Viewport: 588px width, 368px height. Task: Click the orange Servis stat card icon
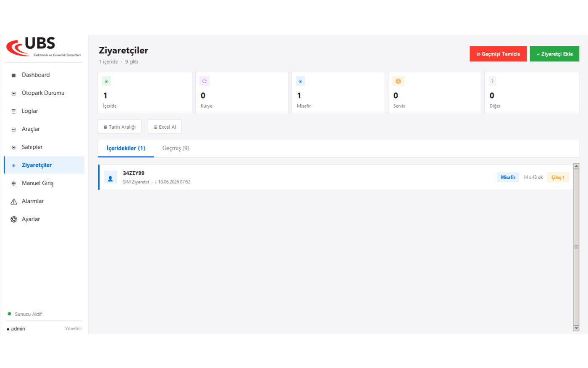pyautogui.click(x=398, y=81)
